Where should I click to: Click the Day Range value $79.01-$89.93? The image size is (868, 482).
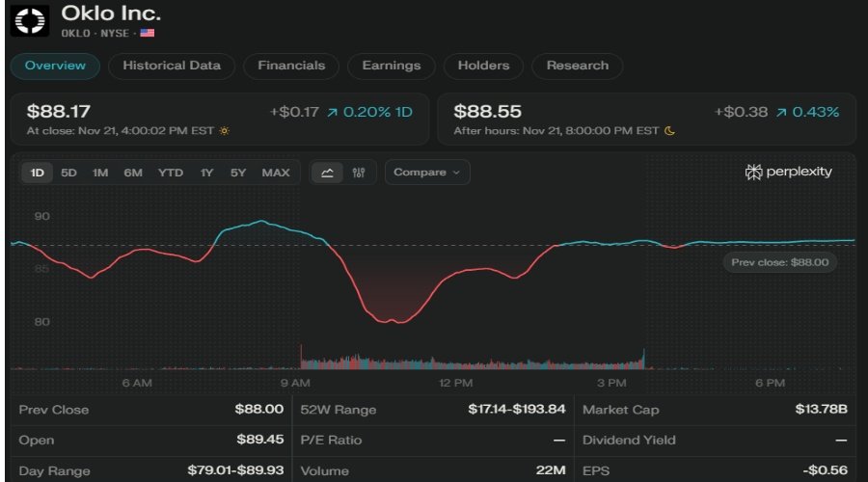coord(235,471)
